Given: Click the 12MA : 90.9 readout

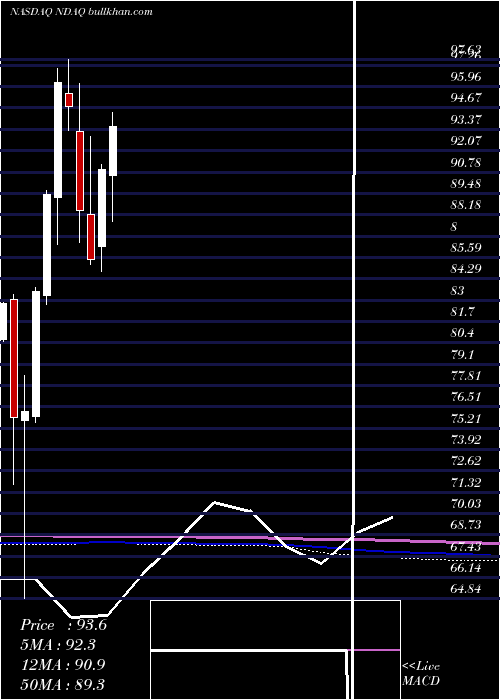Looking at the screenshot, I should [63, 665].
